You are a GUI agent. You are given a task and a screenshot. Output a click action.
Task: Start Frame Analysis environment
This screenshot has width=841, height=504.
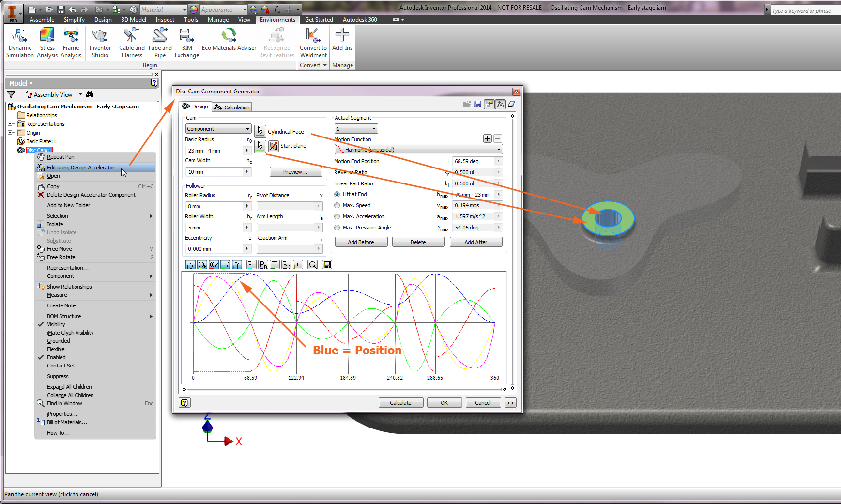click(x=71, y=43)
